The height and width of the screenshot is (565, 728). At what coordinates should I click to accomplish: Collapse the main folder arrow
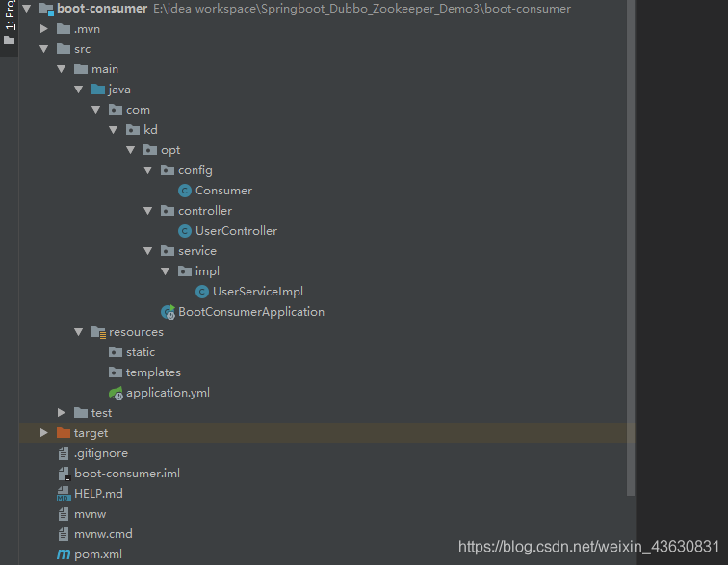click(62, 69)
